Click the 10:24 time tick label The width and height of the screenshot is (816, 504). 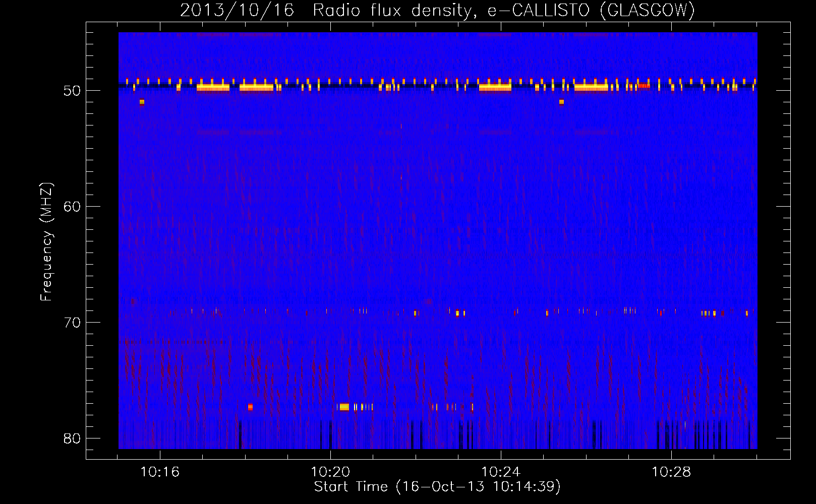tap(501, 472)
